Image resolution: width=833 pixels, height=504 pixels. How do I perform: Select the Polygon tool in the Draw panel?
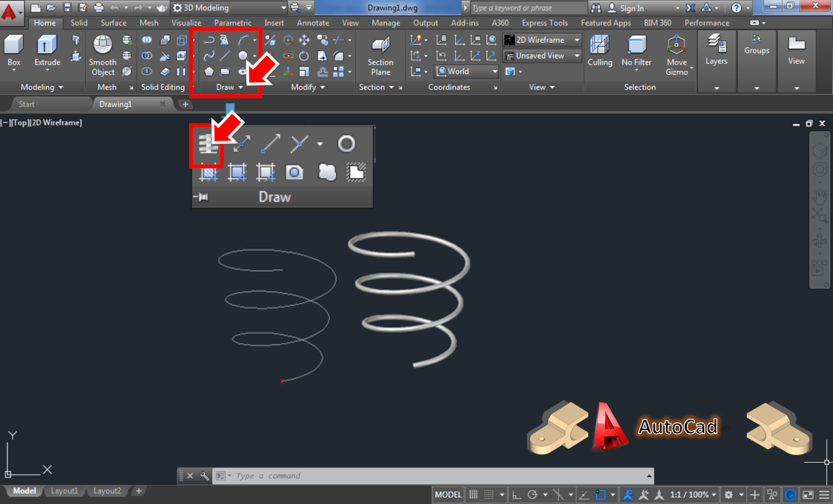[210, 71]
